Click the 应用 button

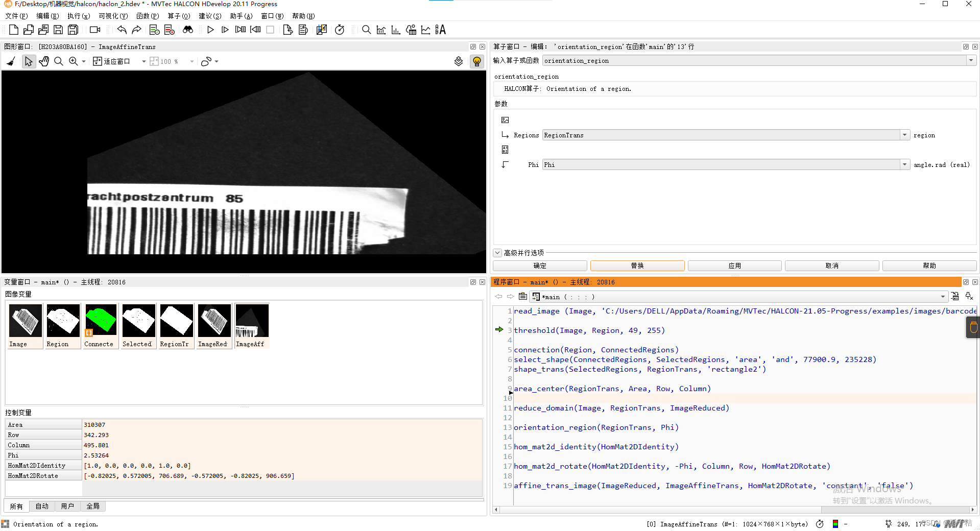coord(735,265)
